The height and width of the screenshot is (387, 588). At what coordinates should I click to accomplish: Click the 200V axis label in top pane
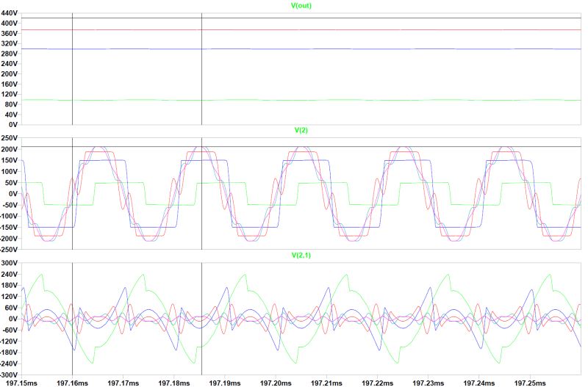pos(10,74)
